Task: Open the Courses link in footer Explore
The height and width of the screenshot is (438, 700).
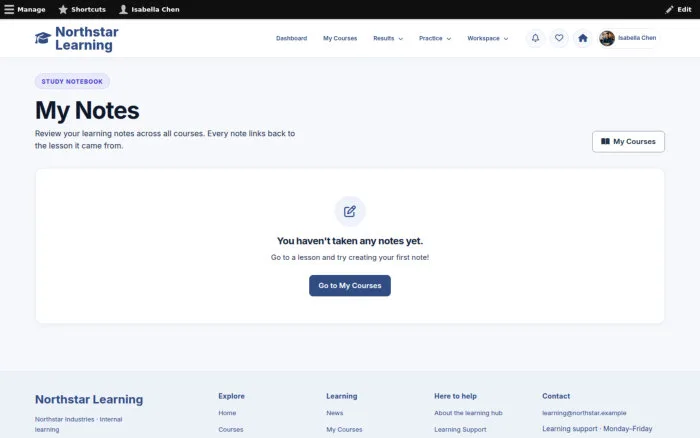Action: tap(231, 430)
